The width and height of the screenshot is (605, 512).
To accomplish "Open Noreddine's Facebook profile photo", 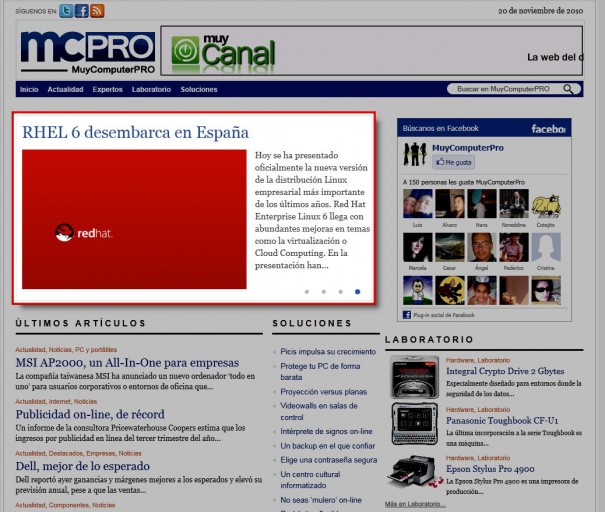I will tap(514, 204).
